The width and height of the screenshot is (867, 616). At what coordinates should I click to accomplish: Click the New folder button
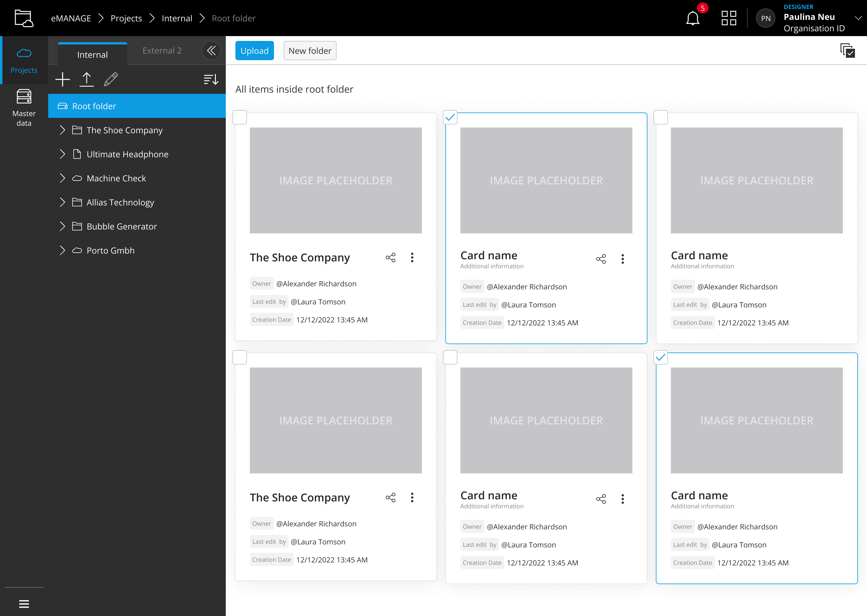(310, 51)
